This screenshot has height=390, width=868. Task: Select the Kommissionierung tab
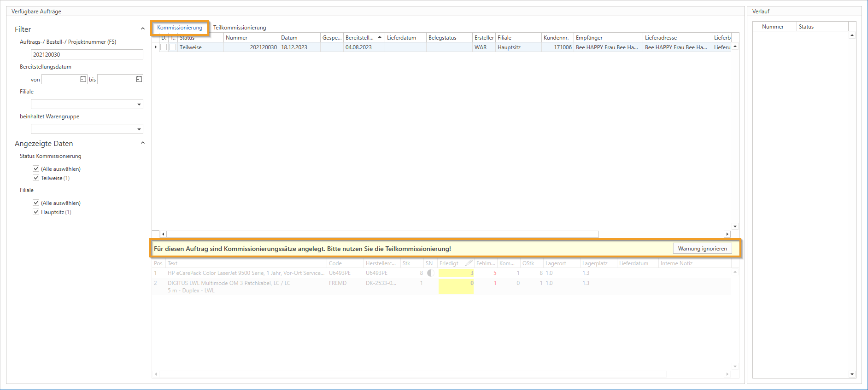click(180, 28)
